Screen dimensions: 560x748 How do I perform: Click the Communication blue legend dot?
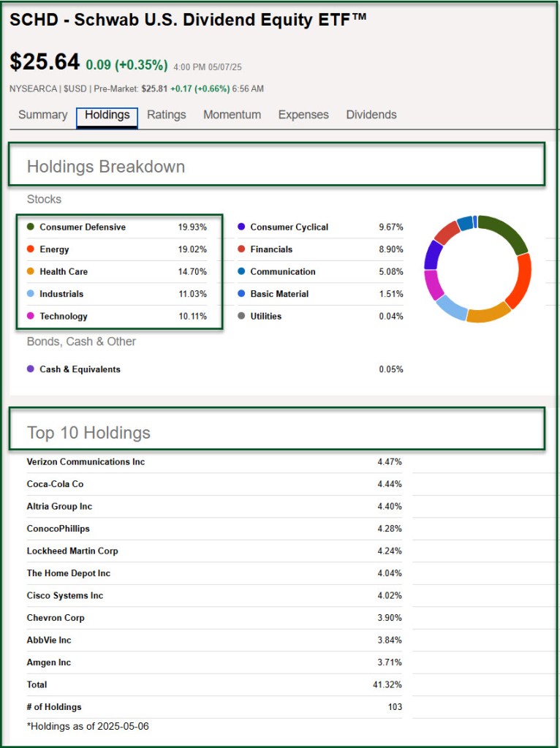point(241,272)
